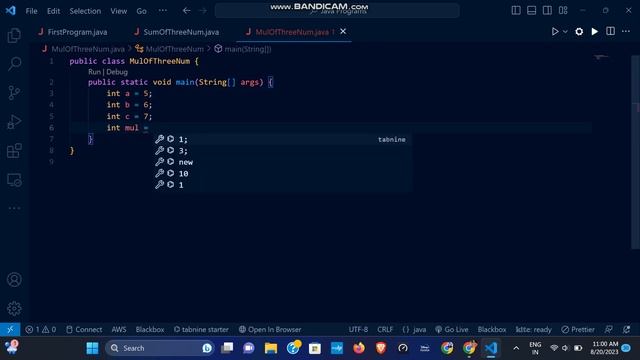Change the CRLF end of line sequence
Screen dimensions: 640x360
point(385,329)
